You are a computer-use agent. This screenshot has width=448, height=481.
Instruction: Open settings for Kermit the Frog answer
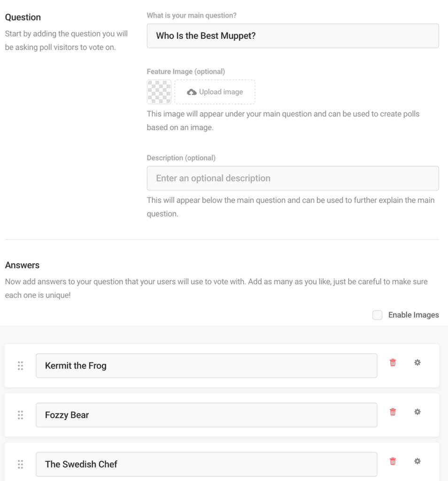(x=417, y=362)
